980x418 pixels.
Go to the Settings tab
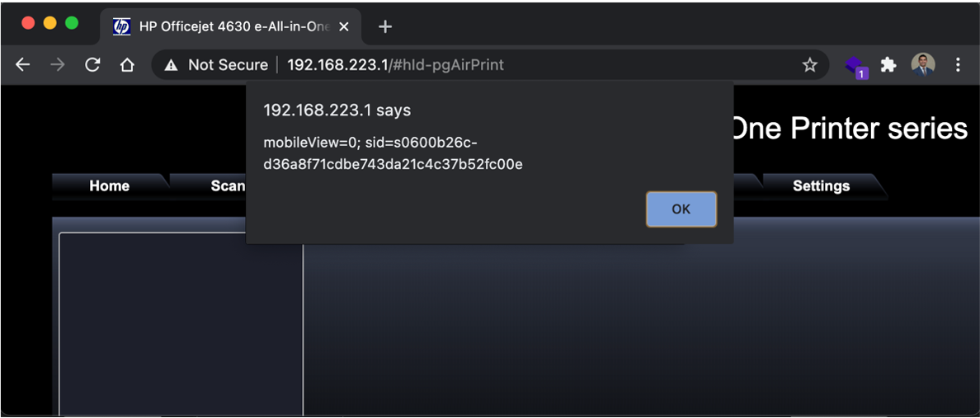[x=821, y=186]
